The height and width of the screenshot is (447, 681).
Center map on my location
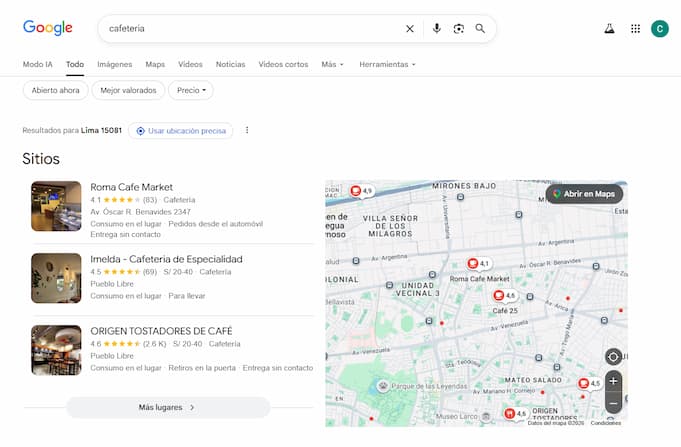pos(613,357)
